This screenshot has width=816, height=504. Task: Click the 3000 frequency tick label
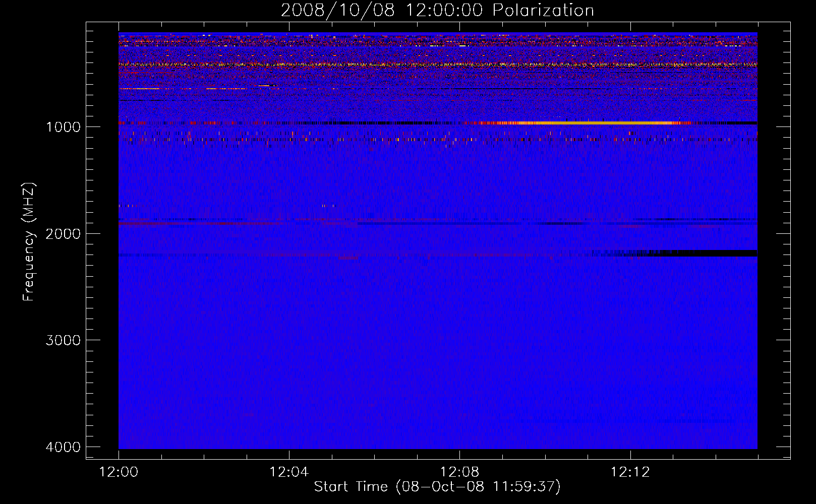coord(63,340)
